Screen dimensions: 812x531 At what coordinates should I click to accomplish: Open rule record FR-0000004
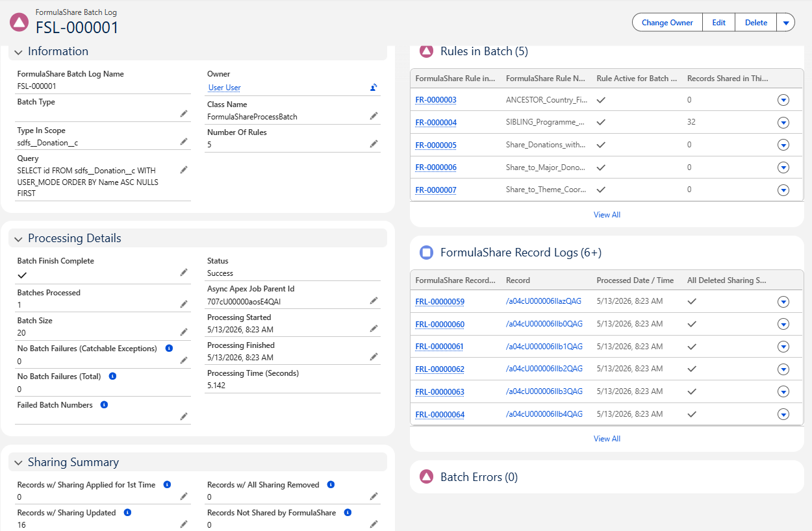click(436, 123)
